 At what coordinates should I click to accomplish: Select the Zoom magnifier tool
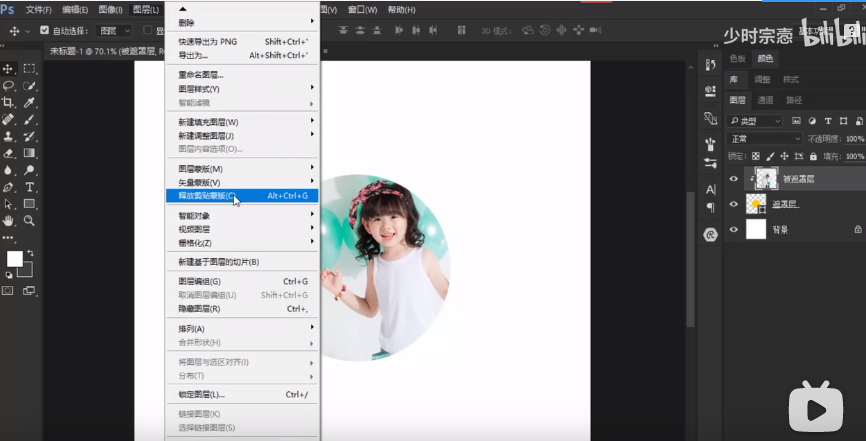click(30, 220)
